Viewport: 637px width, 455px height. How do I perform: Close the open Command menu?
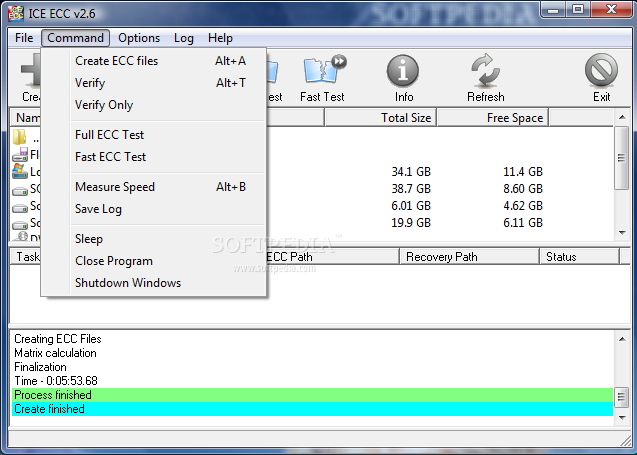click(75, 38)
